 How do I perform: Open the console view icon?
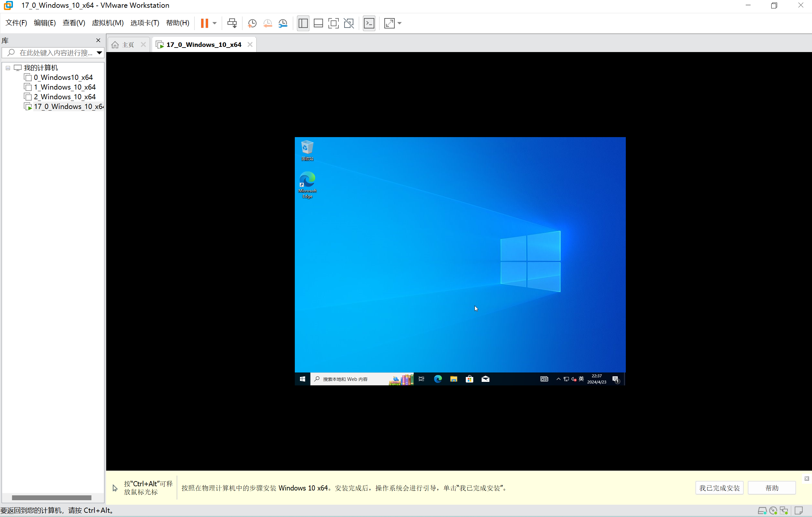pyautogui.click(x=369, y=23)
